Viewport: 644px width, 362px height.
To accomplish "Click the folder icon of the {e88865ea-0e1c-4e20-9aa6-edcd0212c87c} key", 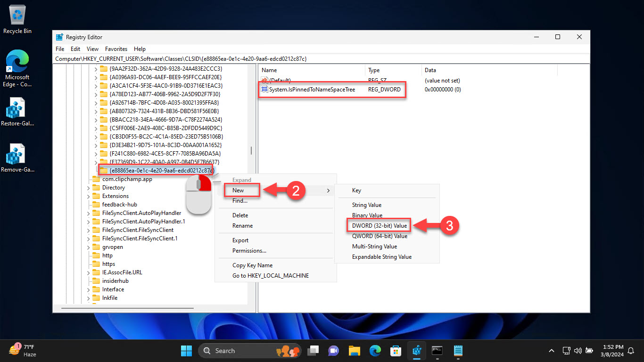I will (104, 170).
